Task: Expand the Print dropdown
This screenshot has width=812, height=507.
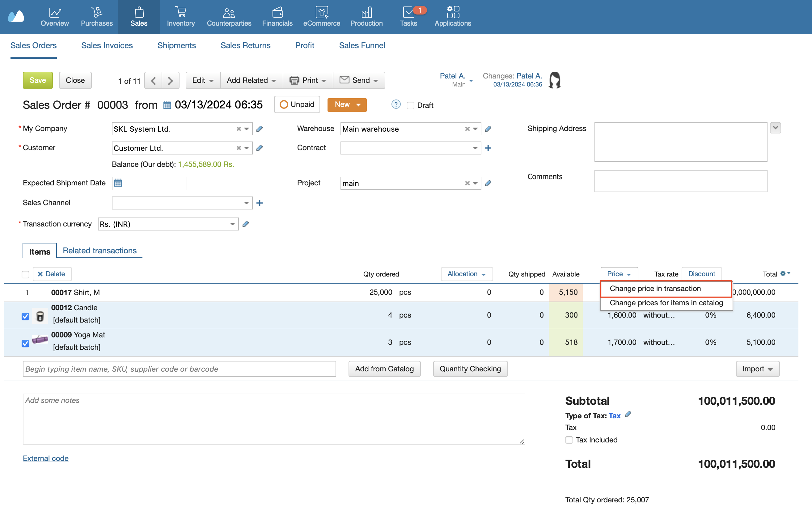Action: 308,80
